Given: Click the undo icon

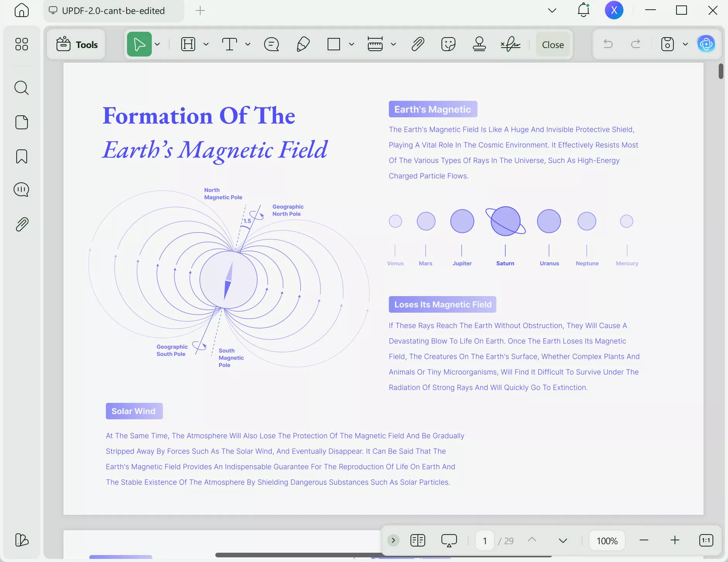Looking at the screenshot, I should (x=608, y=44).
